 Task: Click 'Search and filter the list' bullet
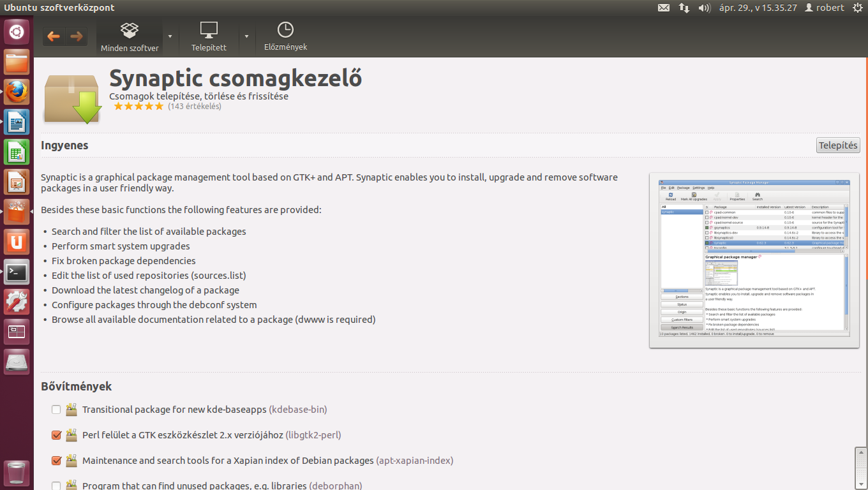pos(149,232)
